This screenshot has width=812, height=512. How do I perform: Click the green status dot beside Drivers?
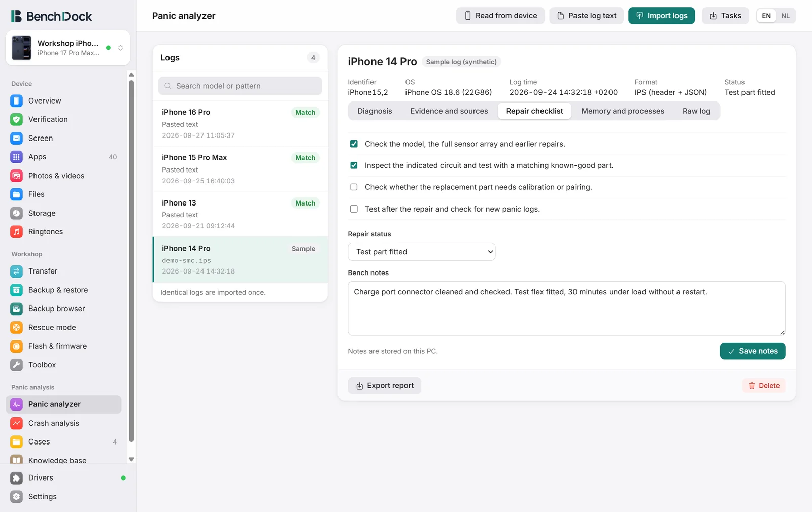coord(123,478)
